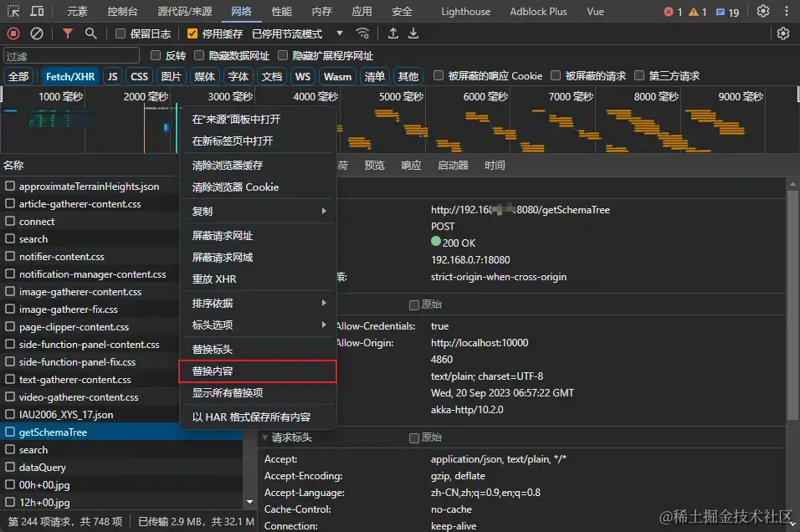Image resolution: width=800 pixels, height=532 pixels.
Task: Export HAR with download arrow icon
Action: pos(413,33)
